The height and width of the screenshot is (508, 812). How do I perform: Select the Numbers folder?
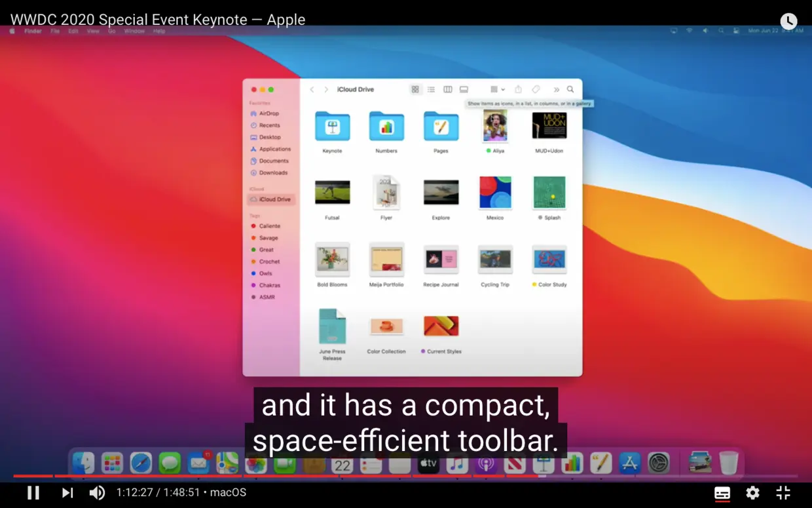coord(386,127)
